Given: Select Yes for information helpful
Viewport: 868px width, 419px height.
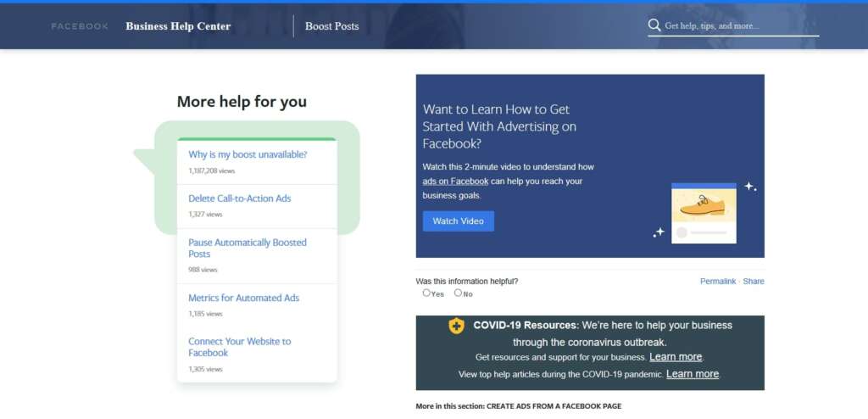Looking at the screenshot, I should [426, 293].
